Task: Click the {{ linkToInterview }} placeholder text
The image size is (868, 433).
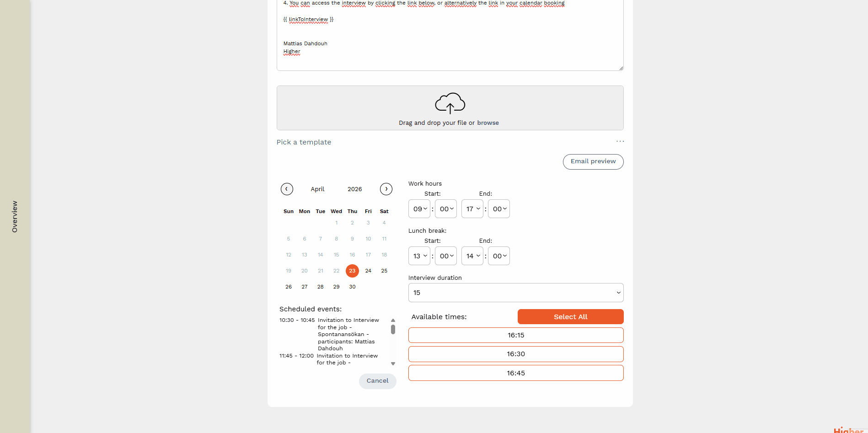Action: 309,20
